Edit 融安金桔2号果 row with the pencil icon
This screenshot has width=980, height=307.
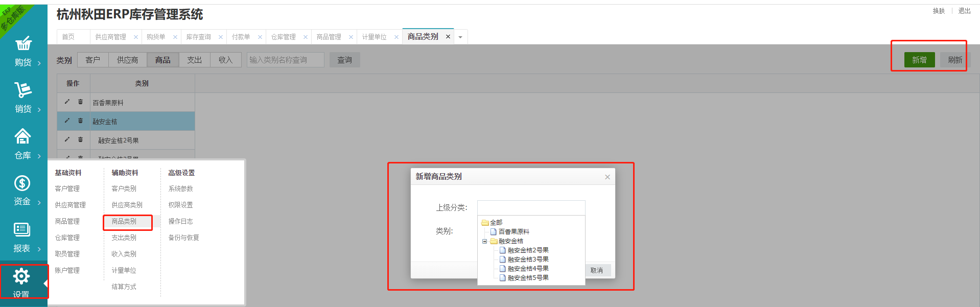pos(67,139)
